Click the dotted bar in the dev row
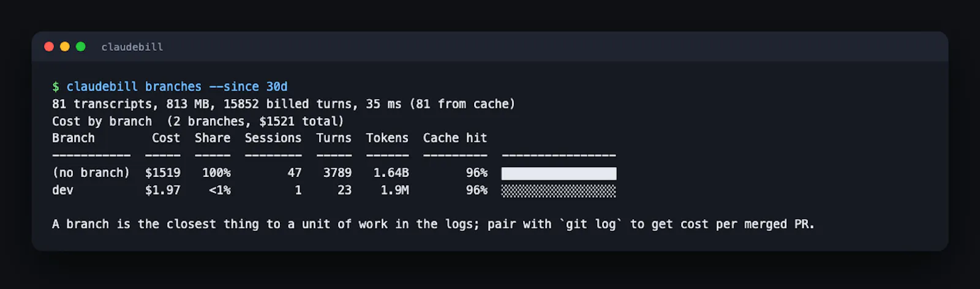This screenshot has width=980, height=289. click(559, 191)
